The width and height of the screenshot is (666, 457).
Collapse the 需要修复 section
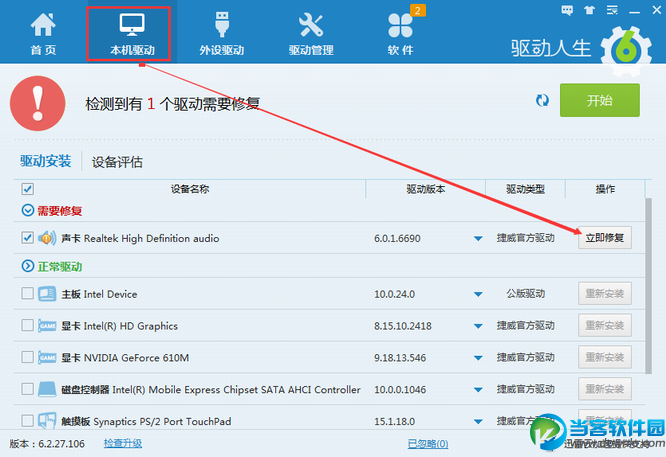(x=28, y=210)
